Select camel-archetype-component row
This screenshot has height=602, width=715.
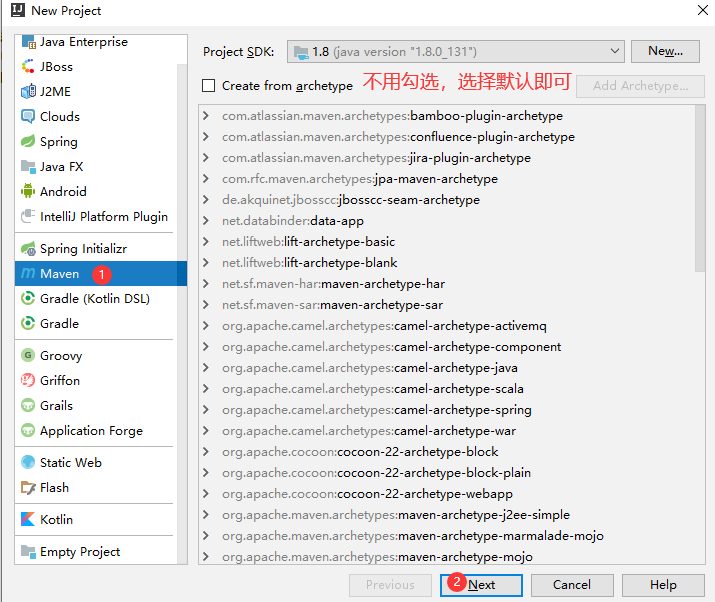[447, 347]
